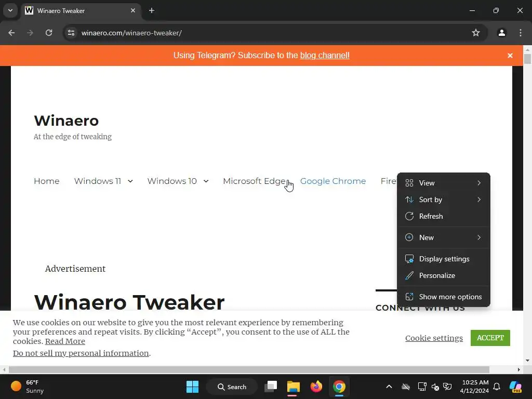532x399 pixels.
Task: Select the Winaero Tweaker tab
Action: click(81, 10)
